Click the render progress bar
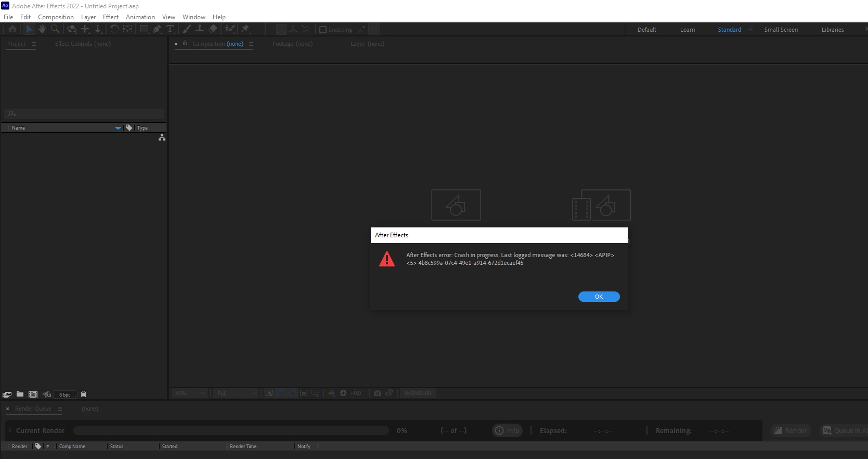 [x=231, y=430]
